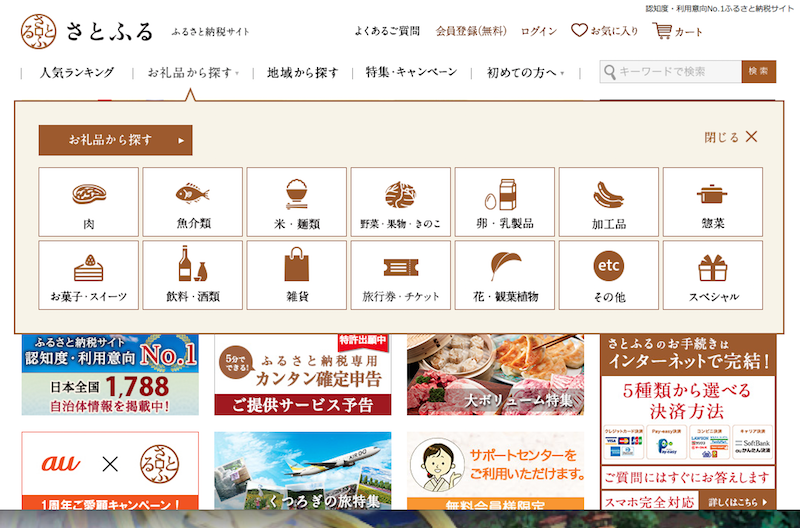Viewport: 800px width, 528px height.
Task: Open the 加工品 sausage category
Action: tap(609, 202)
